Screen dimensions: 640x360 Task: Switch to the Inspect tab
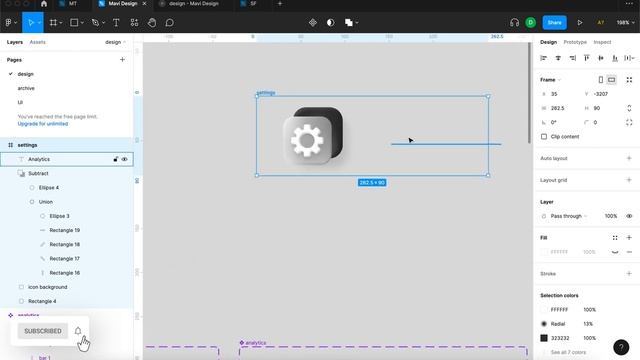tap(602, 42)
